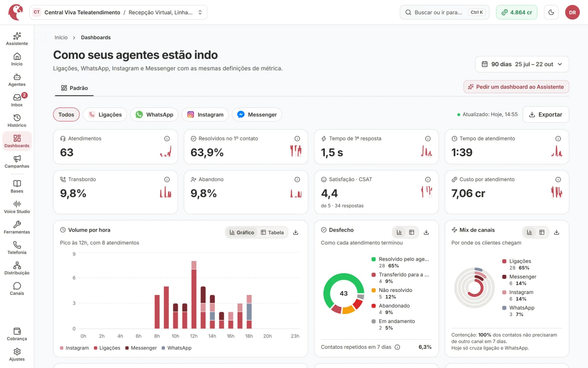
Task: Go to Agentes in sidebar
Action: pos(17,80)
